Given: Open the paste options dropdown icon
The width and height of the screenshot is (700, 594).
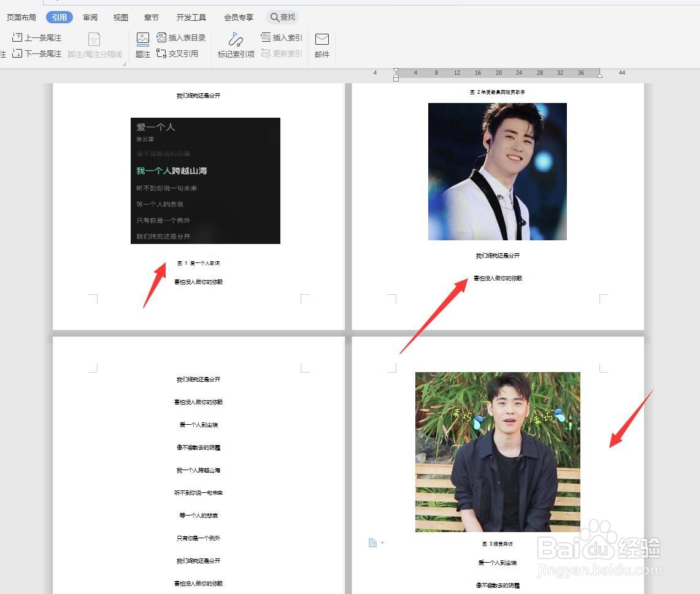Looking at the screenshot, I should pyautogui.click(x=376, y=543).
